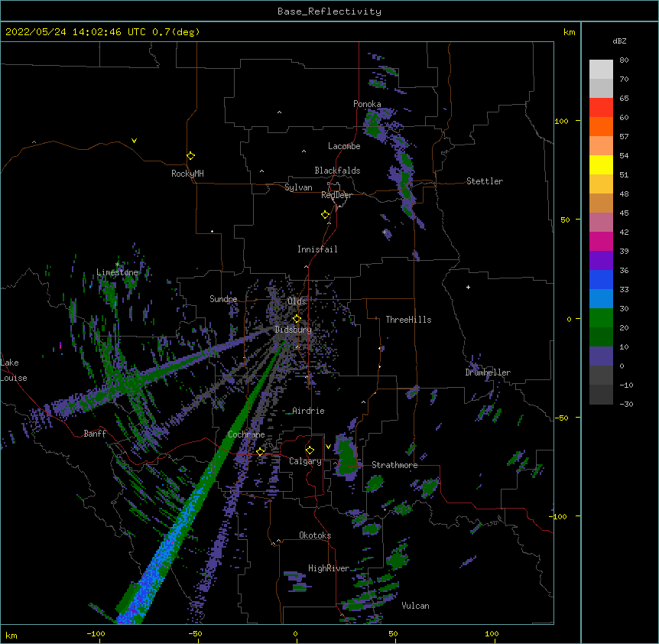This screenshot has width=659, height=644.
Task: Click the km unit label at top right
Action: click(569, 32)
